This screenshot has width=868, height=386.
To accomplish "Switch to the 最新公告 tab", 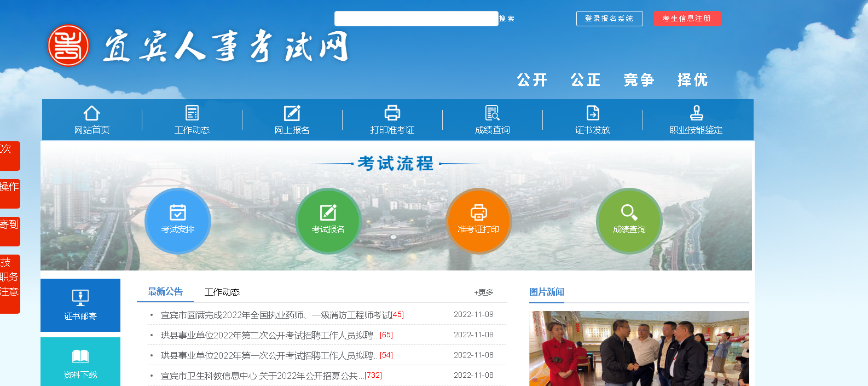I will coord(165,292).
